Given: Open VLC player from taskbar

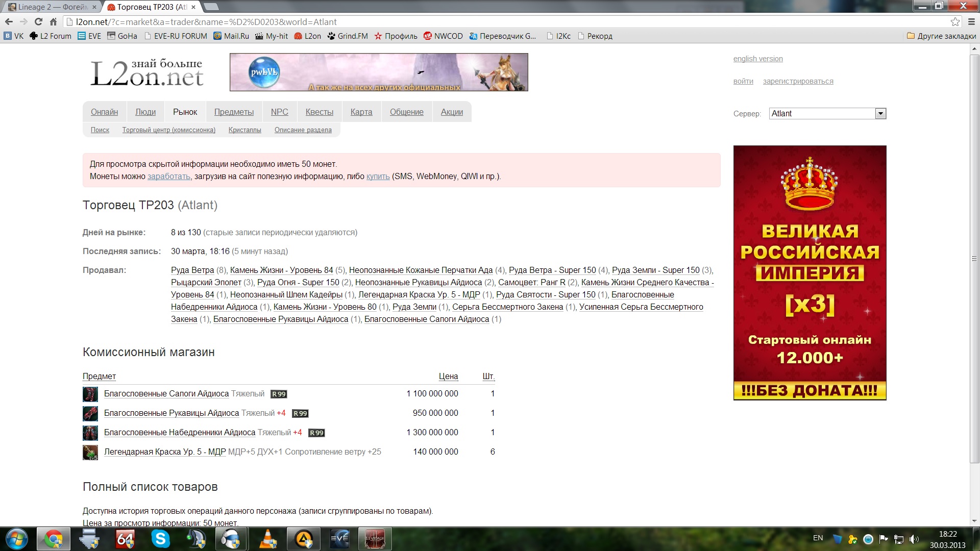Looking at the screenshot, I should click(268, 539).
